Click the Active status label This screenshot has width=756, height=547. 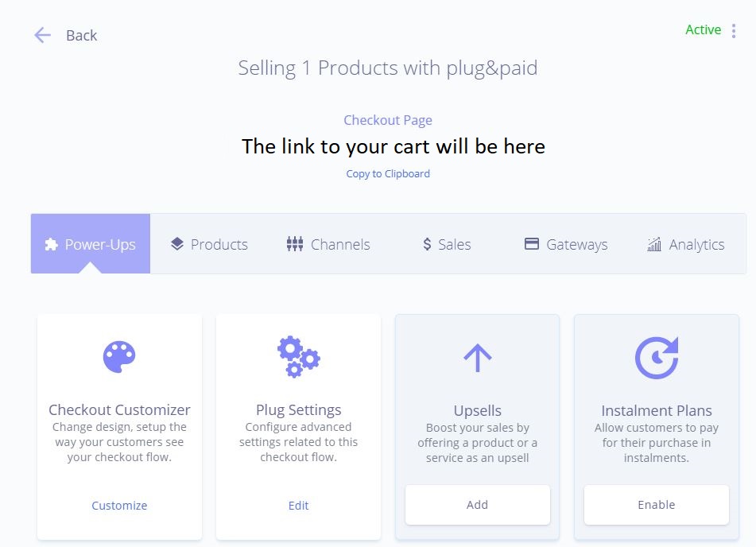pyautogui.click(x=703, y=30)
